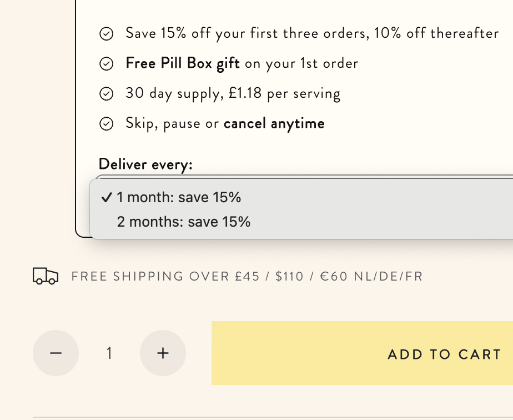This screenshot has height=420, width=513.
Task: Click the "on your 1st order" text
Action: (x=301, y=63)
